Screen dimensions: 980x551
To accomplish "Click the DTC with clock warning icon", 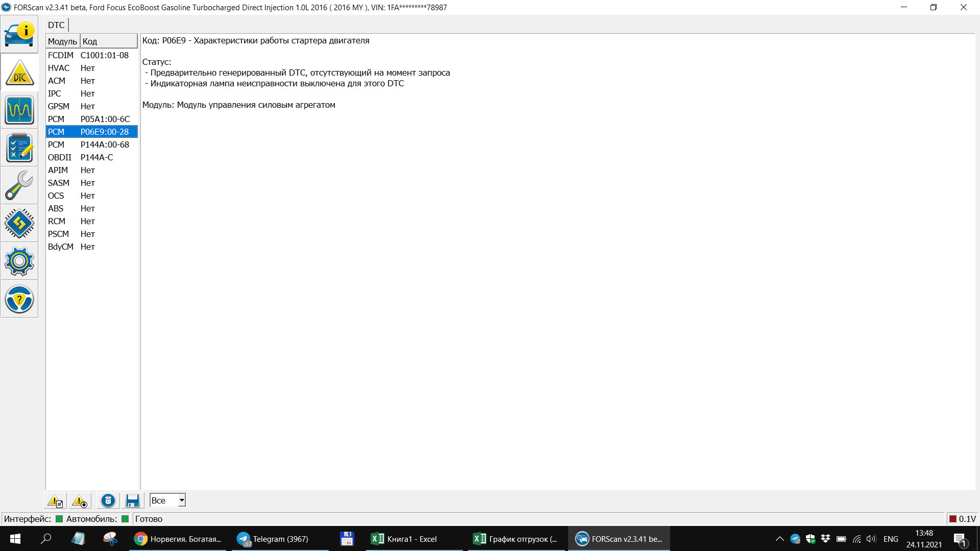I will pyautogui.click(x=80, y=501).
